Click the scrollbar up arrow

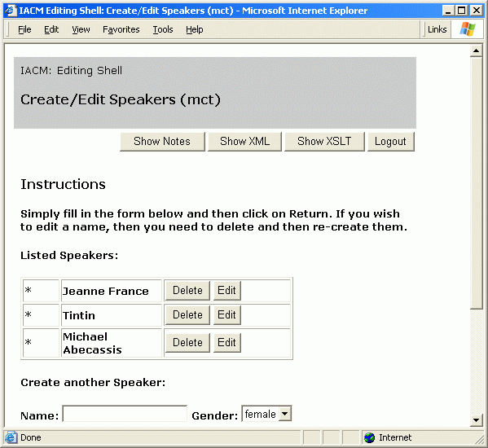[476, 51]
